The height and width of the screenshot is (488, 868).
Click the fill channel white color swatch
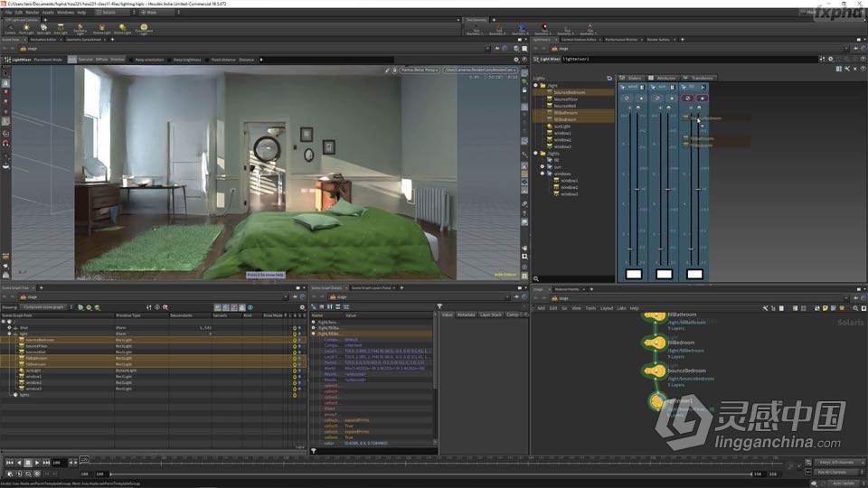click(694, 274)
